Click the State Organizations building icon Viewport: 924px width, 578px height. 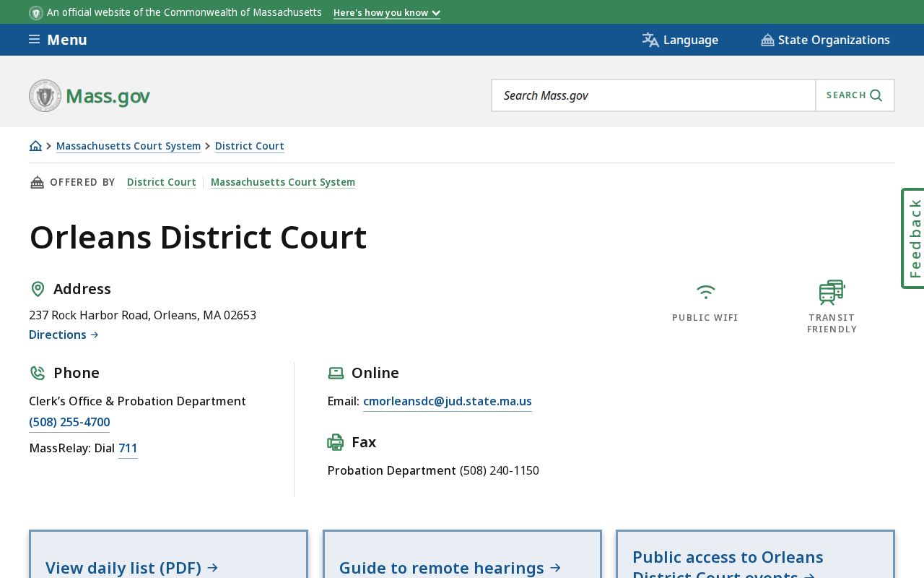point(767,40)
